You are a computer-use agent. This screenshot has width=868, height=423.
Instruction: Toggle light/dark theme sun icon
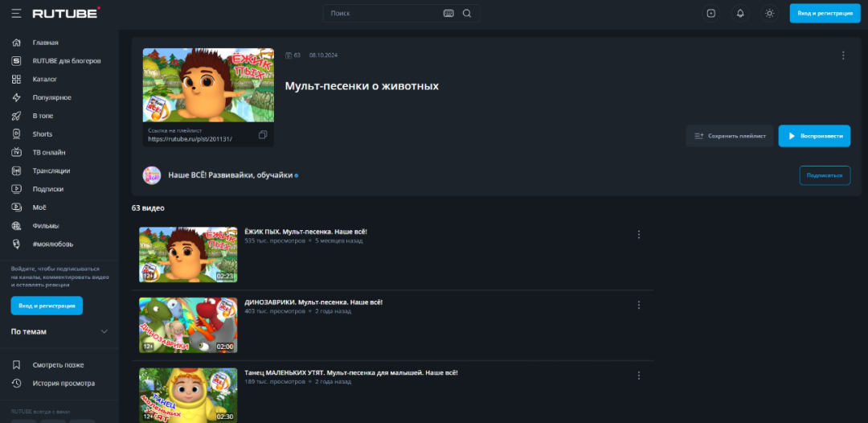(770, 13)
